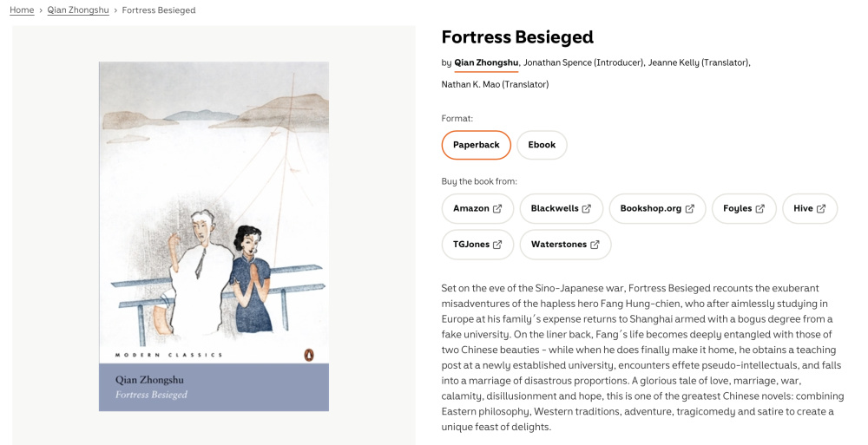868x445 pixels.
Task: Go to Home breadcrumb
Action: (x=22, y=10)
